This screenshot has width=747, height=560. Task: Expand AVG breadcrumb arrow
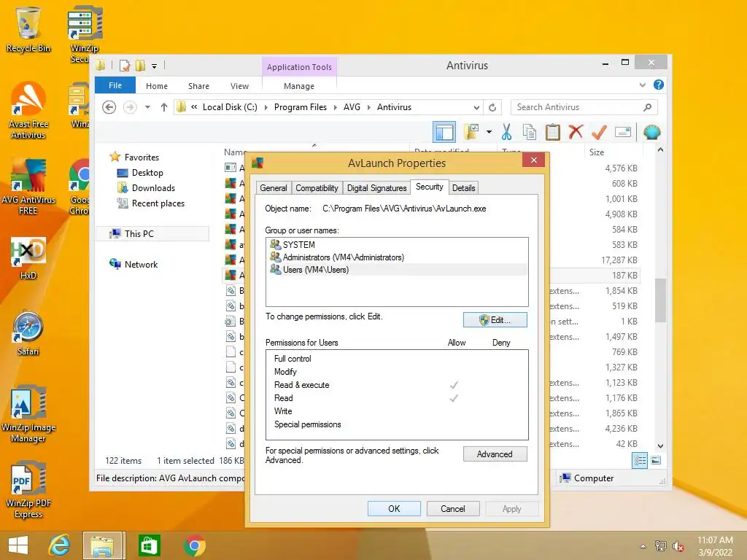368,107
